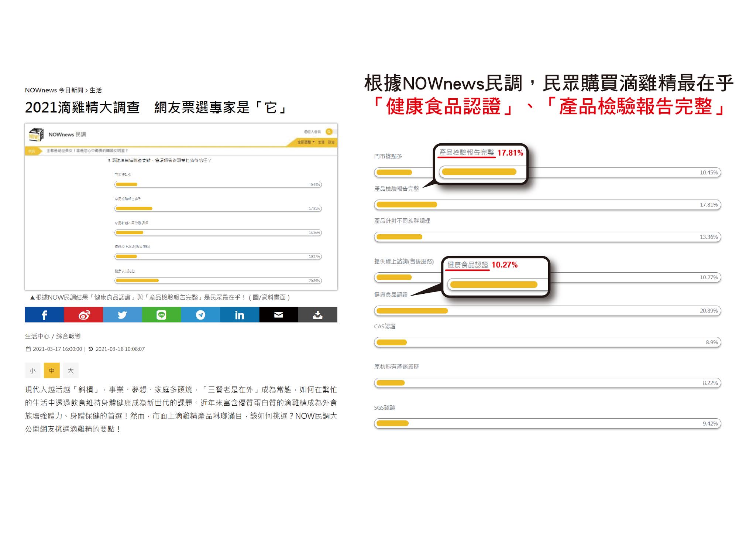Click the yellow search icon in embedded page
756x535 pixels.
click(x=329, y=132)
